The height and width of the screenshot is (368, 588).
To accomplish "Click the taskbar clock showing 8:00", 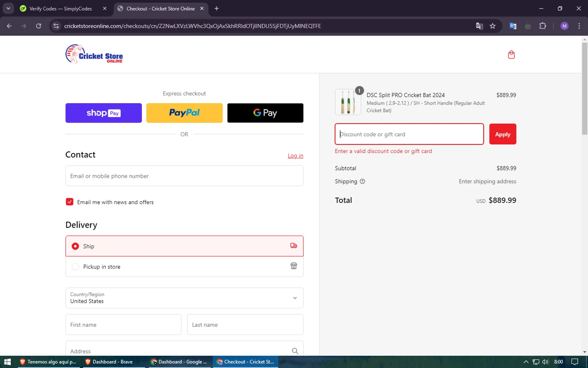I will (559, 362).
